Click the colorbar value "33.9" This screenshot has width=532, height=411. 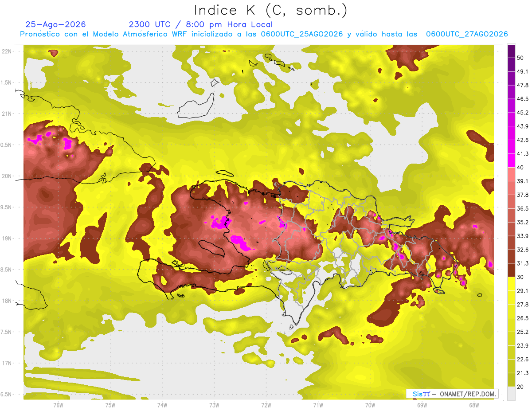523,236
